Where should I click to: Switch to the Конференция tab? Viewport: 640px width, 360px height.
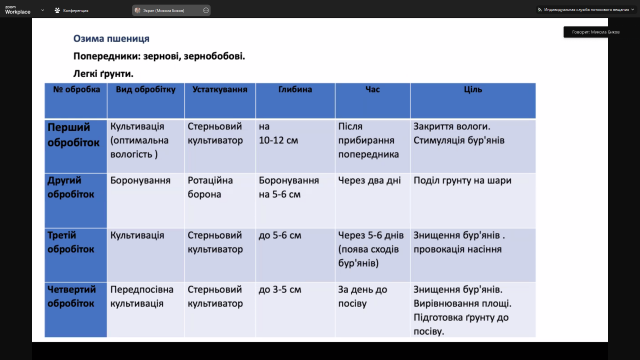point(71,10)
